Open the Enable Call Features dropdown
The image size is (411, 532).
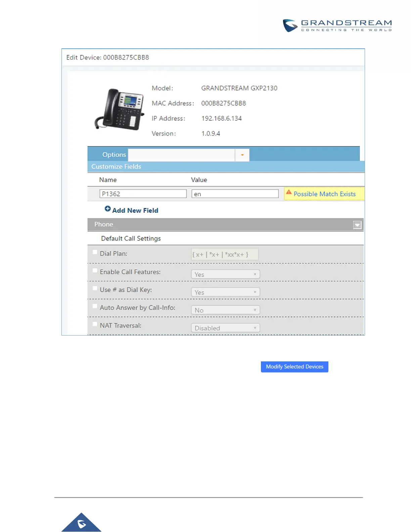225,274
